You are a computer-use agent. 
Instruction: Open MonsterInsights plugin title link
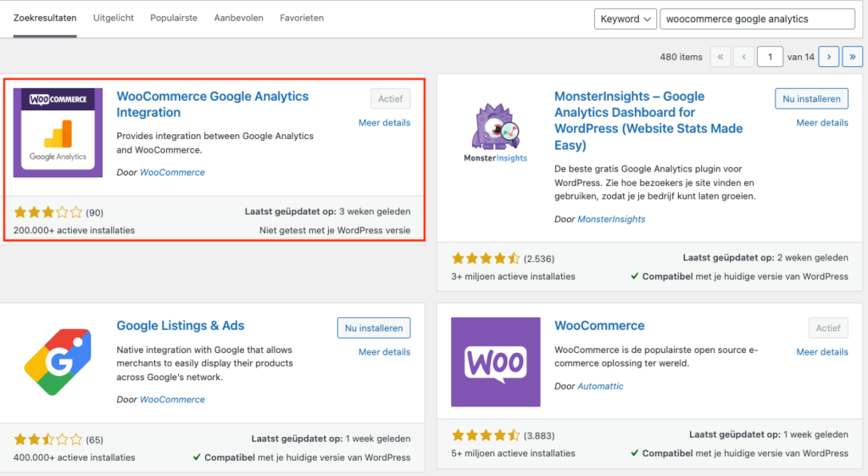pyautogui.click(x=648, y=120)
